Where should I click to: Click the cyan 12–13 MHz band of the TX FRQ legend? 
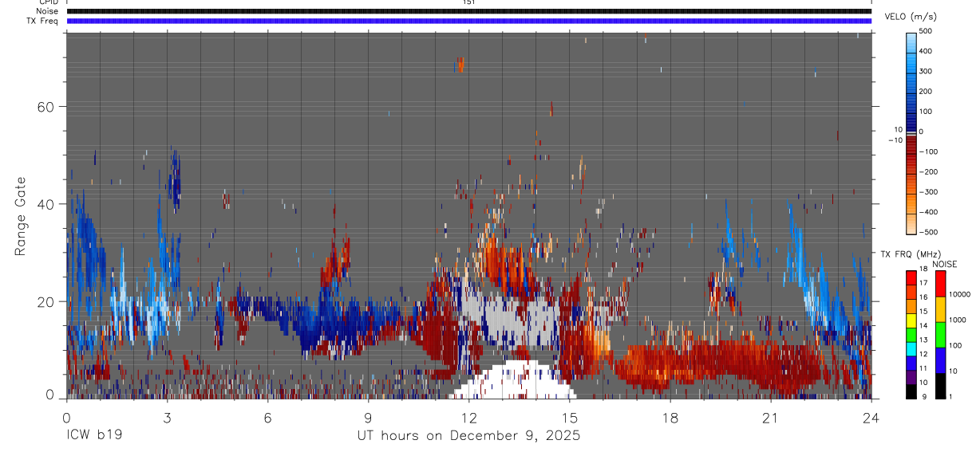tap(911, 348)
